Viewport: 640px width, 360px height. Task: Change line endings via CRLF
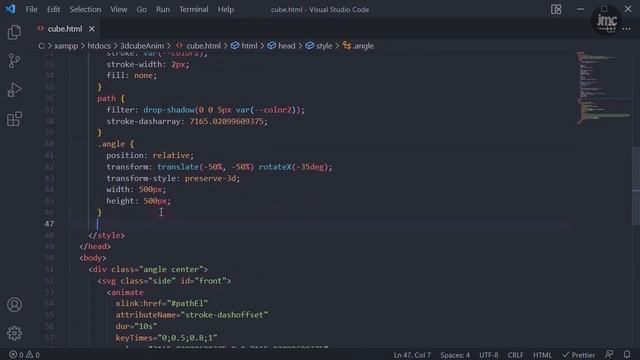[x=516, y=355]
